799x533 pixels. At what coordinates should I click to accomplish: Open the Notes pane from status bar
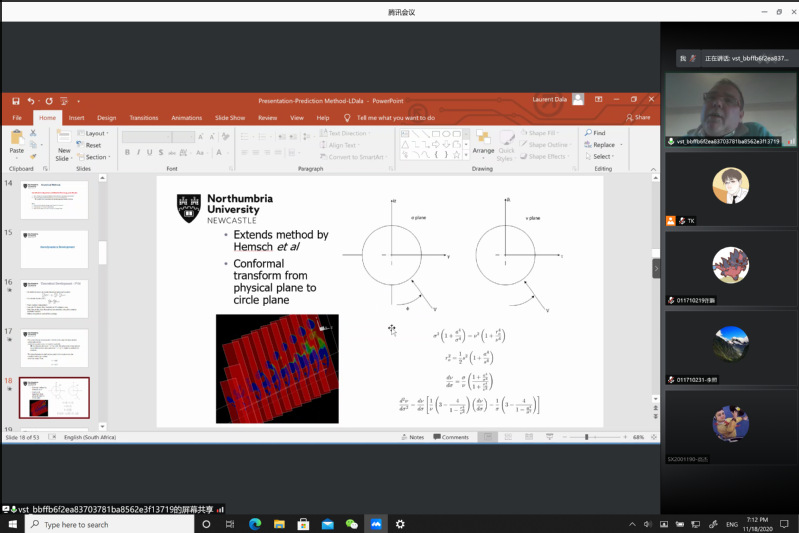pyautogui.click(x=413, y=437)
